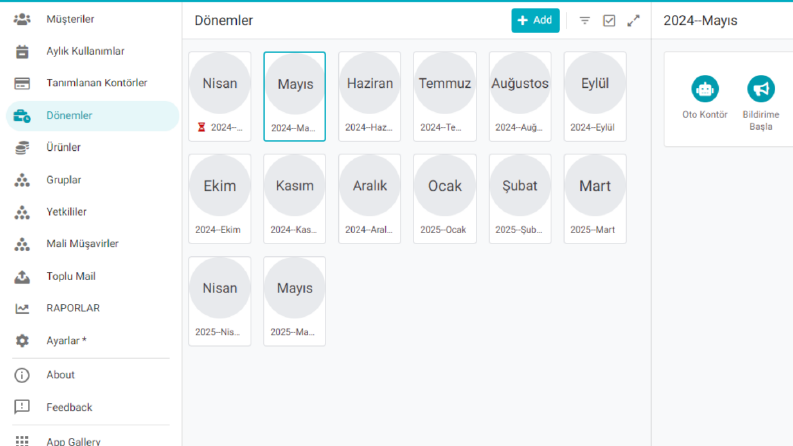
Task: Click the Gruplar cubes icon
Action: click(x=22, y=180)
